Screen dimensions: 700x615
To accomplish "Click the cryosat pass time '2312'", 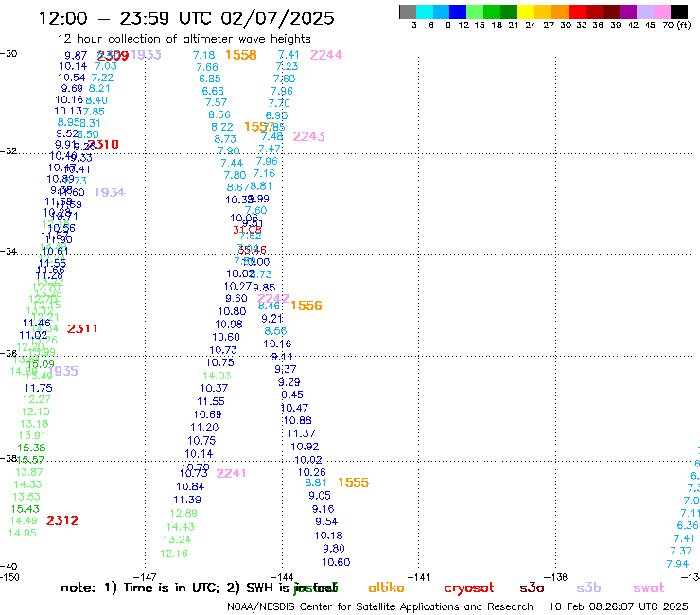I will [62, 520].
